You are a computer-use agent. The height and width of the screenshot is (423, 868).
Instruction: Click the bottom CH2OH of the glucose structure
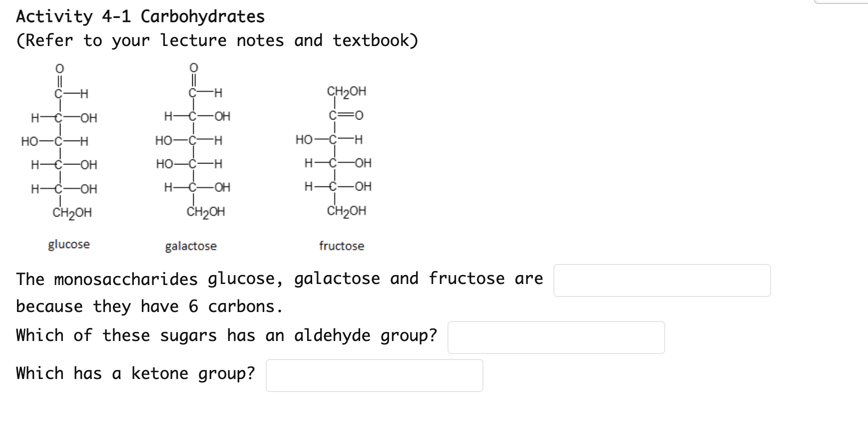click(x=72, y=213)
